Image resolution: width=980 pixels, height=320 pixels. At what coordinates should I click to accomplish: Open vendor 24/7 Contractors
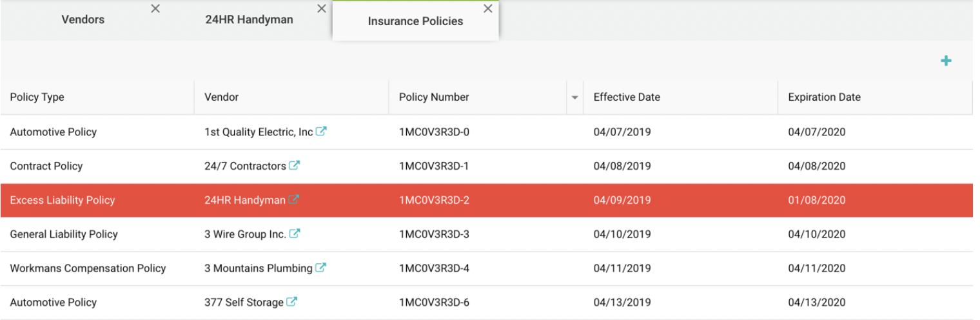(245, 166)
